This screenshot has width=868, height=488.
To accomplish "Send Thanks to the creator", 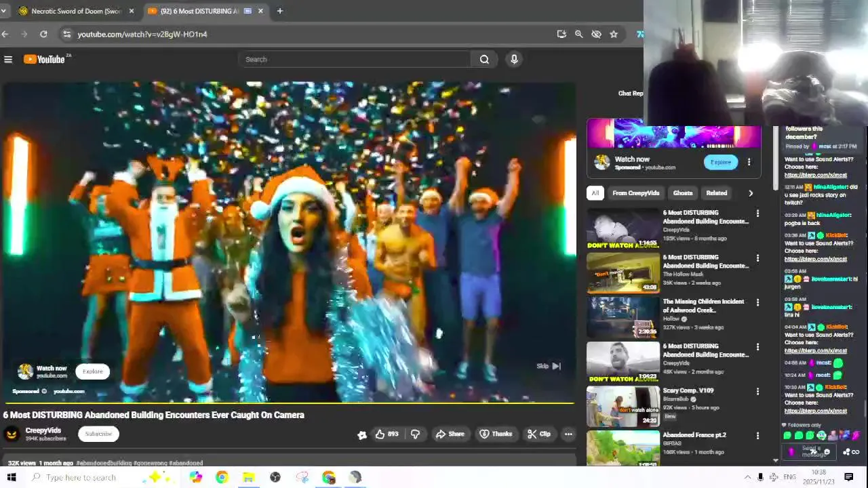I will pyautogui.click(x=496, y=434).
